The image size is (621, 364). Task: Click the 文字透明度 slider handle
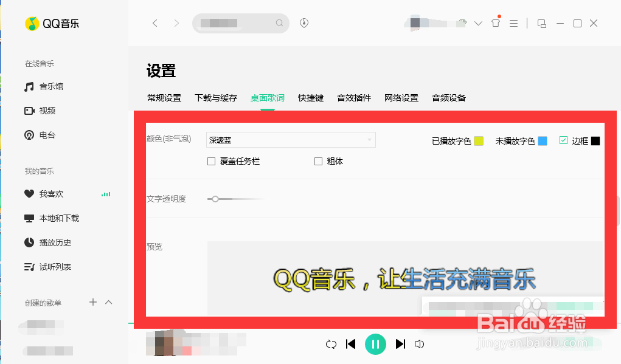(x=215, y=199)
